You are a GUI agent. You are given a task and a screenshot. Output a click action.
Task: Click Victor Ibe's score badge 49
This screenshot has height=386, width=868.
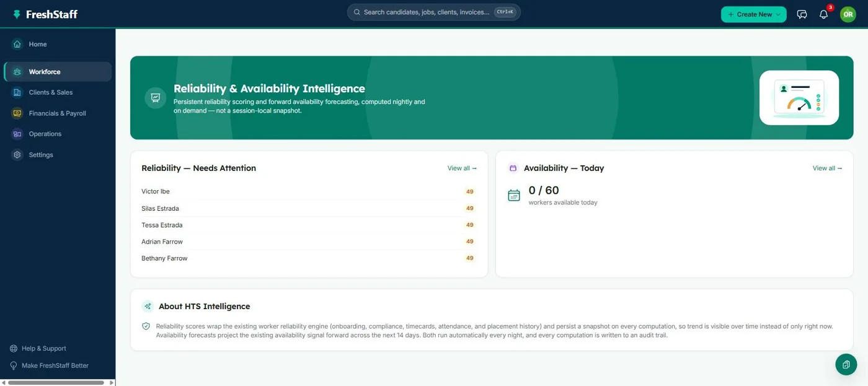470,191
